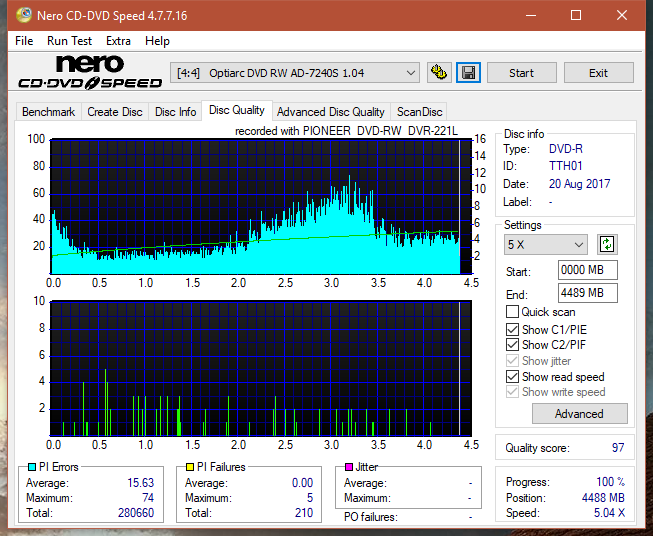Click the Progress value 100 %
This screenshot has width=653, height=536.
[611, 482]
